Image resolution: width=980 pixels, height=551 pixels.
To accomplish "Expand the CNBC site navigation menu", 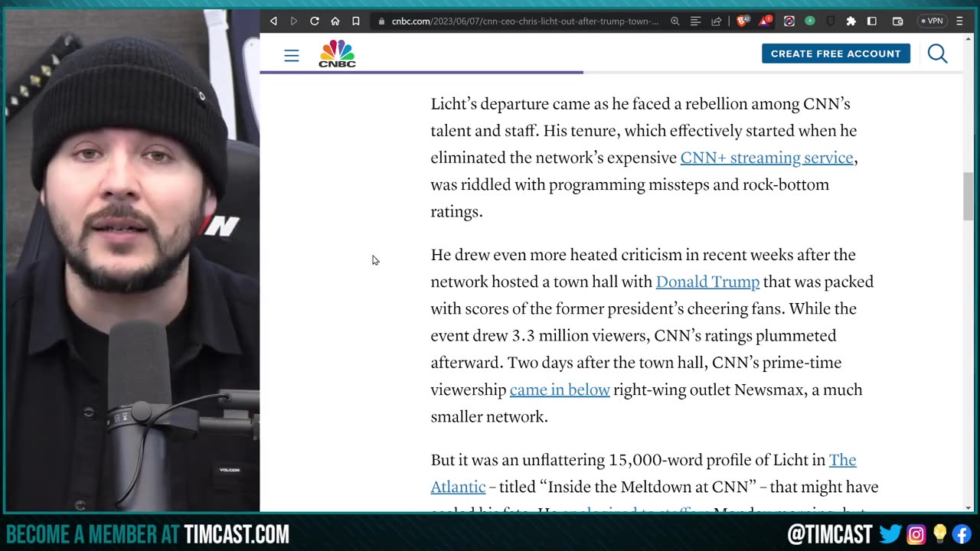I will 292,55.
